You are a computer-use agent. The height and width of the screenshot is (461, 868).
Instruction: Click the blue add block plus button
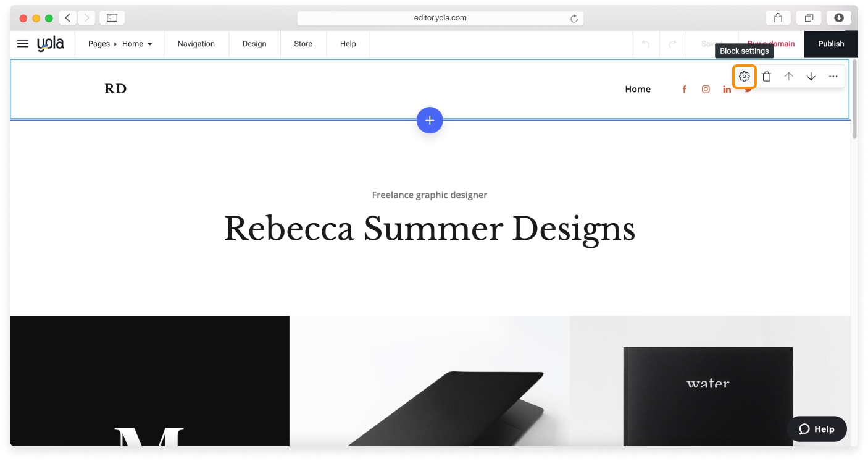pos(430,120)
